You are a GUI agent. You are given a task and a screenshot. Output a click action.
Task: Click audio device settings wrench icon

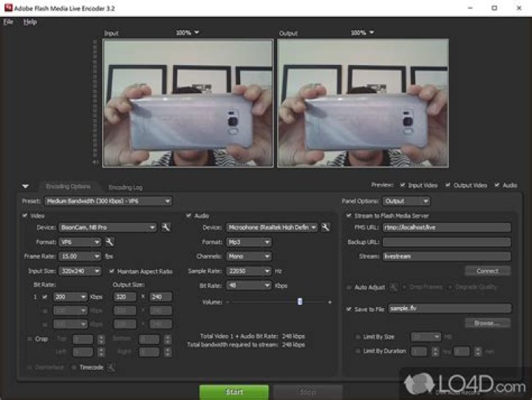click(326, 227)
